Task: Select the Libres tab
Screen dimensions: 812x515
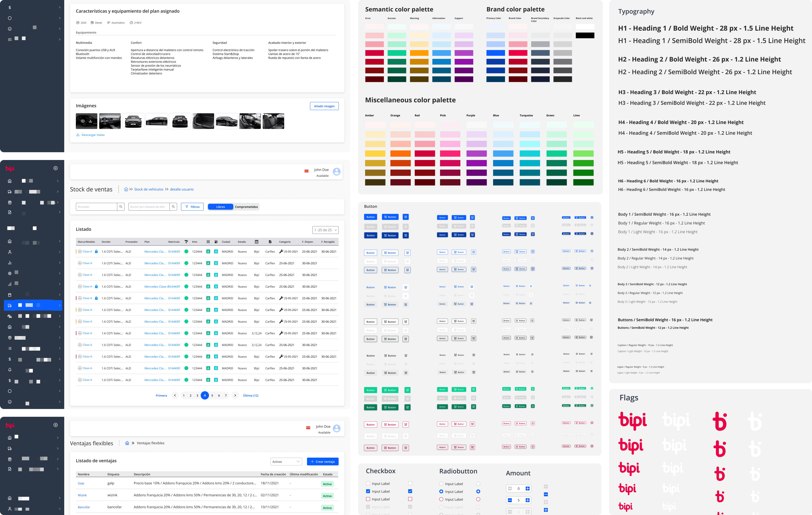Action: pos(221,207)
